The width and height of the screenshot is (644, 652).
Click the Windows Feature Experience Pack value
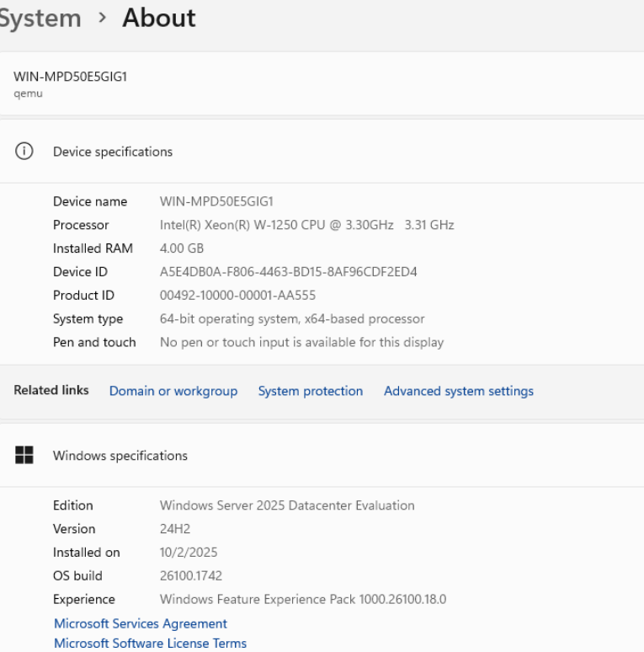click(x=303, y=600)
